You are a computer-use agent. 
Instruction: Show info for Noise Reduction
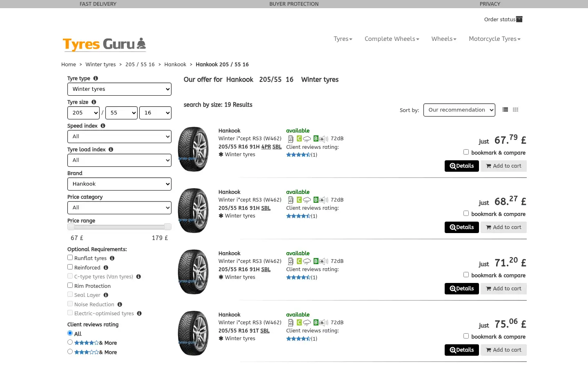tap(120, 305)
